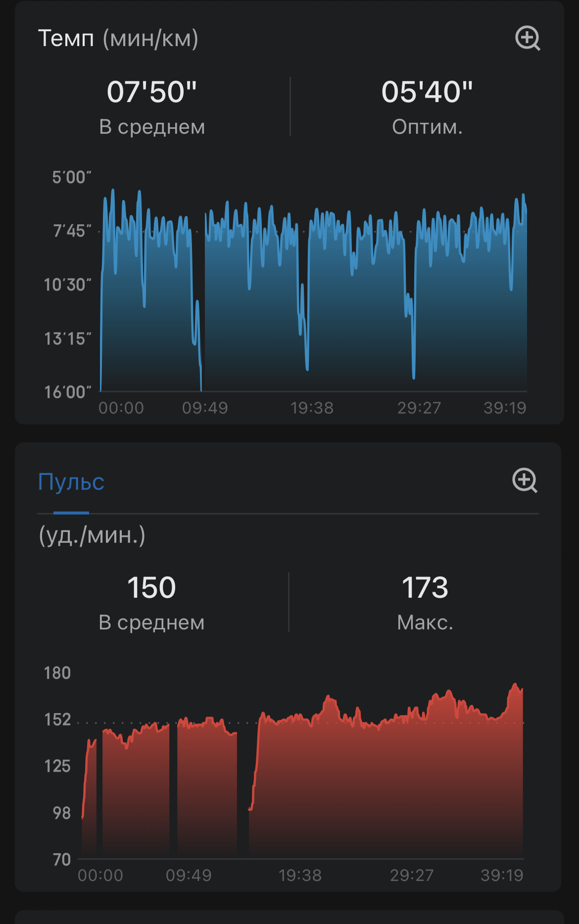
Task: Tap the zoom icon on the Темп chart
Action: pos(528,38)
